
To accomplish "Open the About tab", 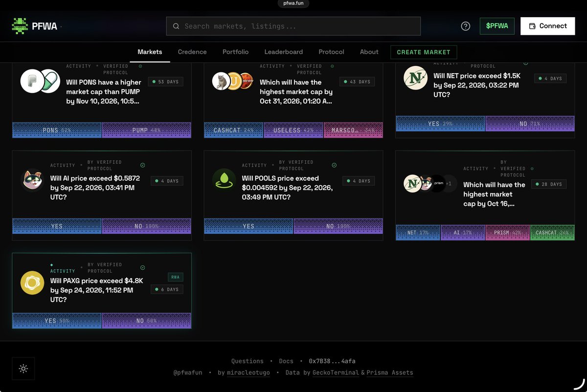I will click(369, 52).
